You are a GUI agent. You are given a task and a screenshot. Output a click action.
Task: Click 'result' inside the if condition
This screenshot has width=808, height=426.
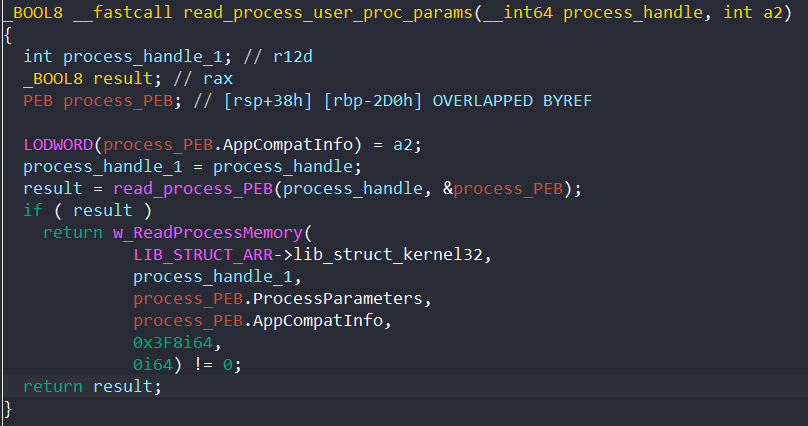(103, 211)
